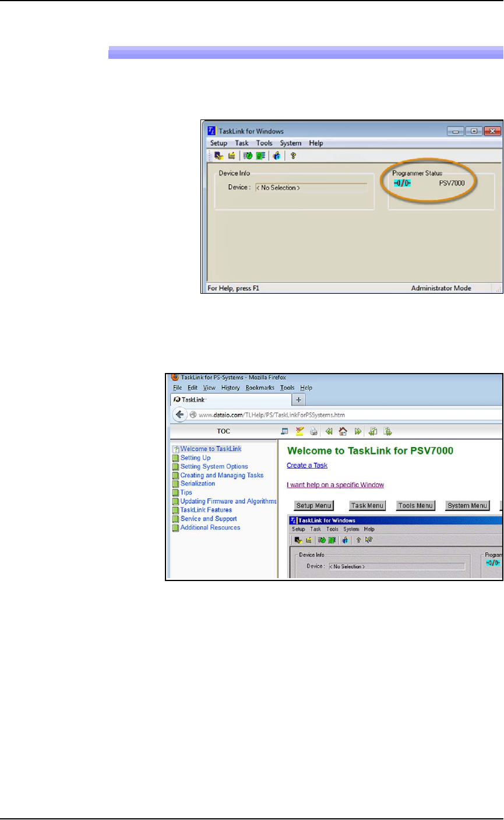Viewport: 504px width, 820px height.
Task: Open the Setup menu in TaskLink for Windows
Action: click(x=218, y=143)
